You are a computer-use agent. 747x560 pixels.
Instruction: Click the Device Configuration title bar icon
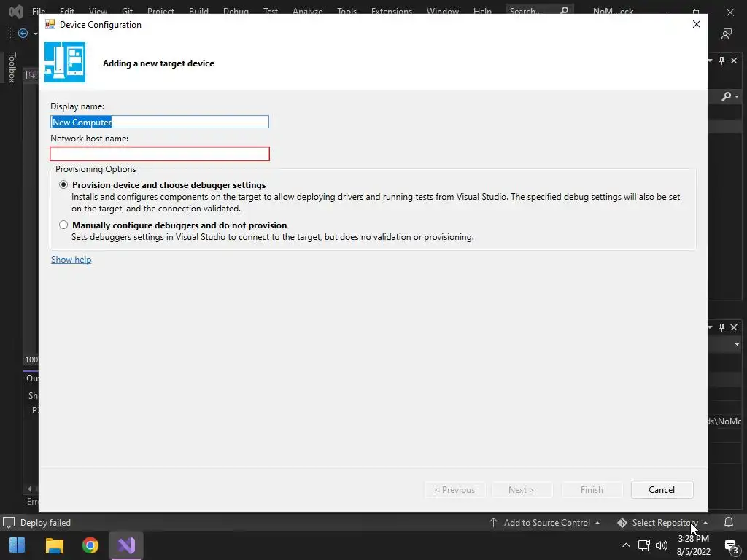50,24
